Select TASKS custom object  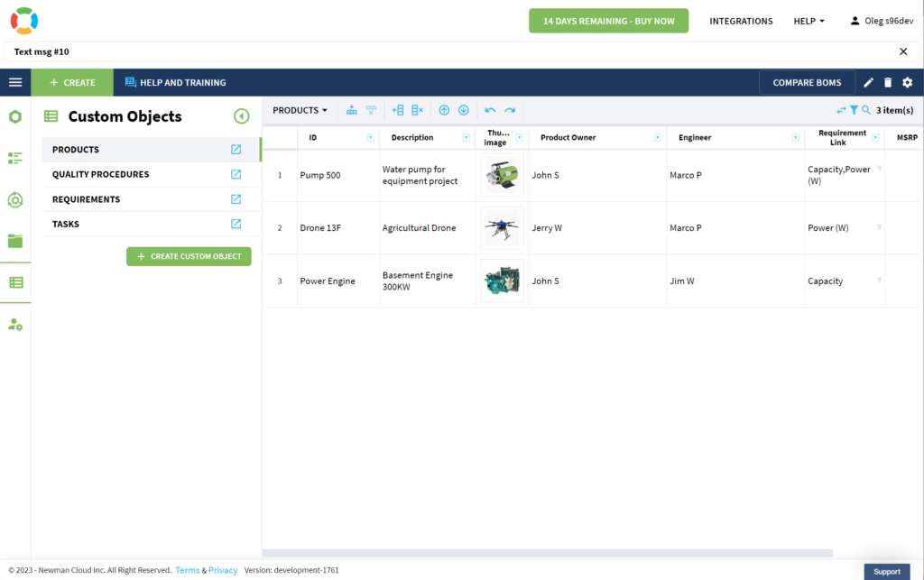tap(151, 224)
